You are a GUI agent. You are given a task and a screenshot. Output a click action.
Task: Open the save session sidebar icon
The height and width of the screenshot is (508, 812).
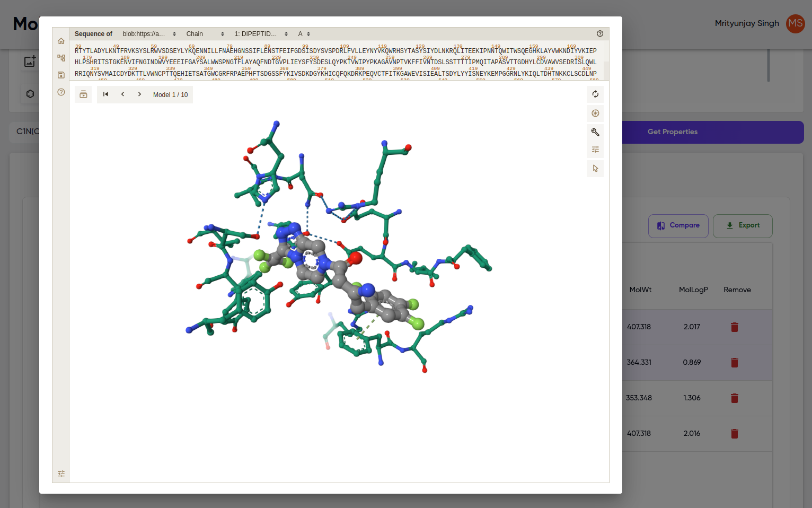61,75
